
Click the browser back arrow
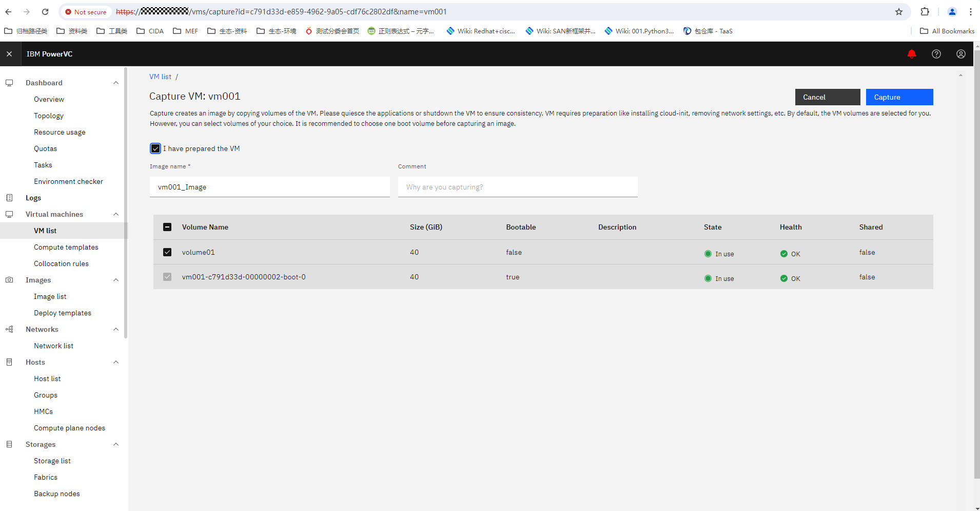8,12
